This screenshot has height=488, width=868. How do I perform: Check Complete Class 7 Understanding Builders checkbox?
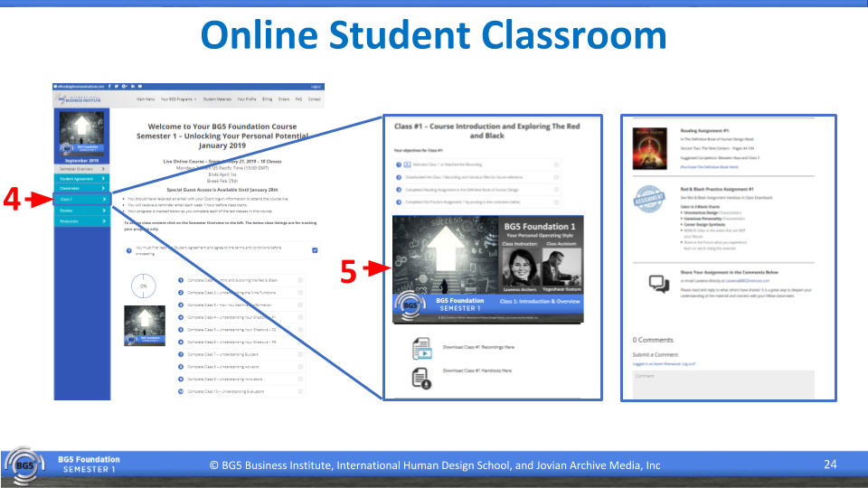[x=300, y=354]
